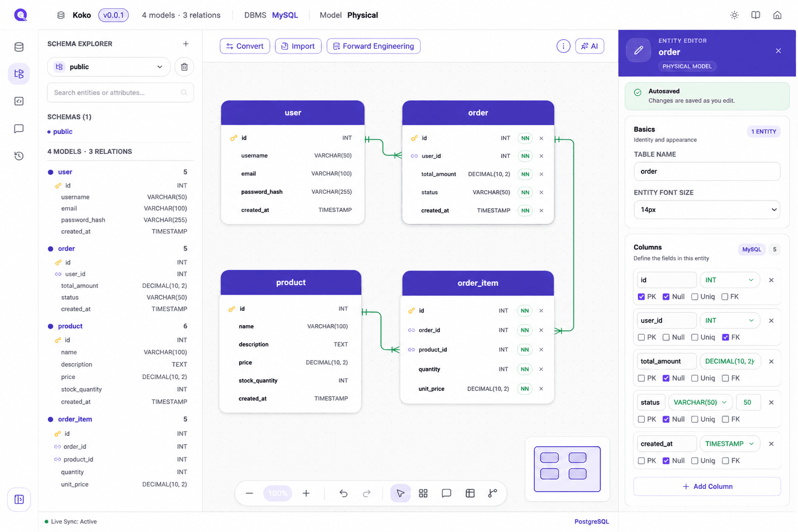Viewport: 798px width, 532px height.
Task: Pick the comment tool in canvas toolbar
Action: pyautogui.click(x=447, y=493)
